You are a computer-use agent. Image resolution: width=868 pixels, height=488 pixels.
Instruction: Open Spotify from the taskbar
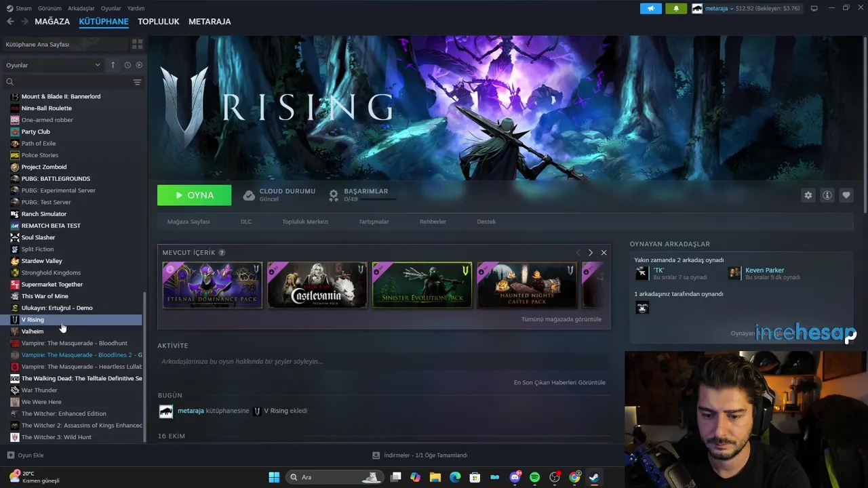[534, 477]
